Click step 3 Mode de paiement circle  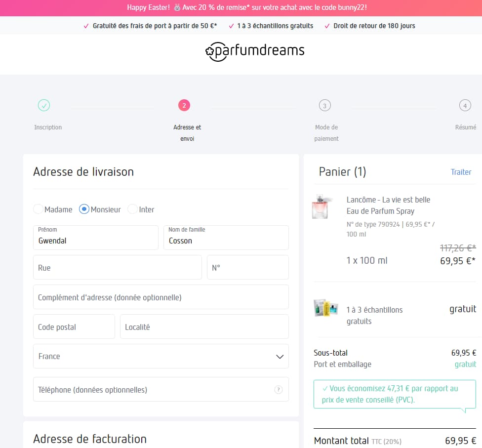coord(324,105)
